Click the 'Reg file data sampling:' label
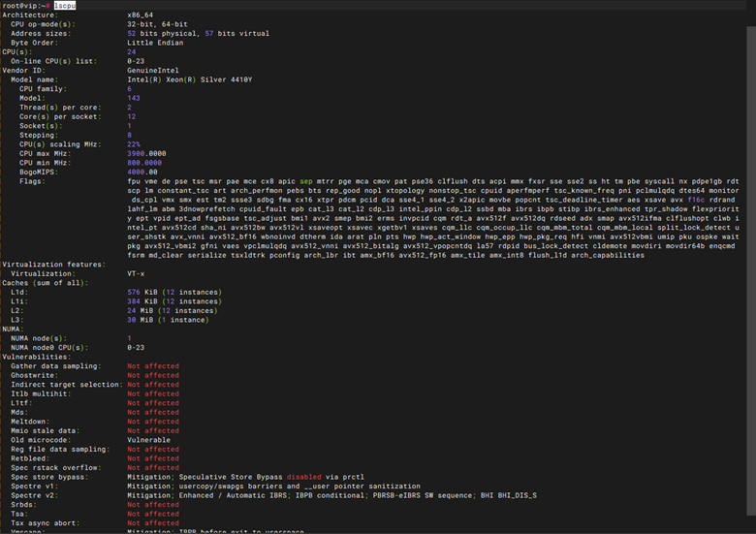756x534 pixels. tap(60, 449)
